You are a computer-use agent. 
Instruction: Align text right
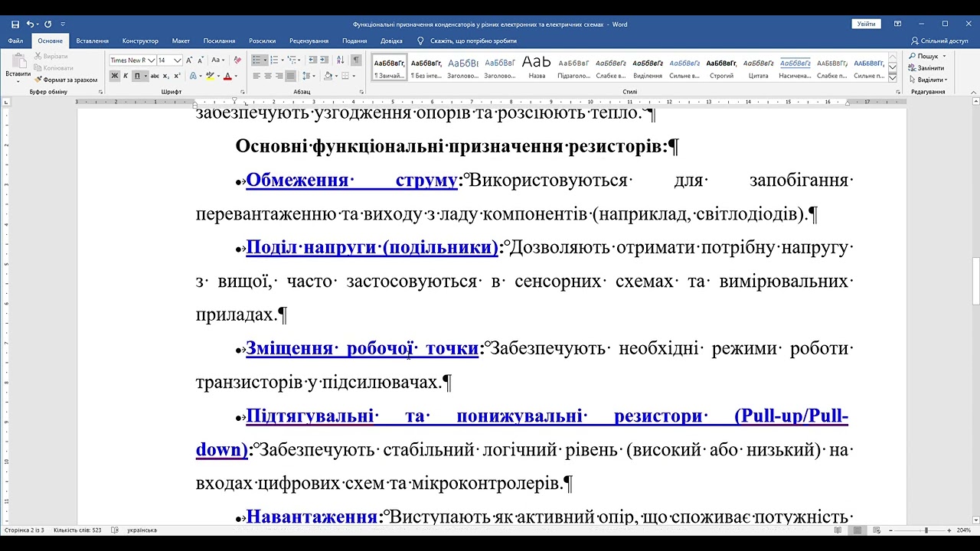click(x=279, y=76)
